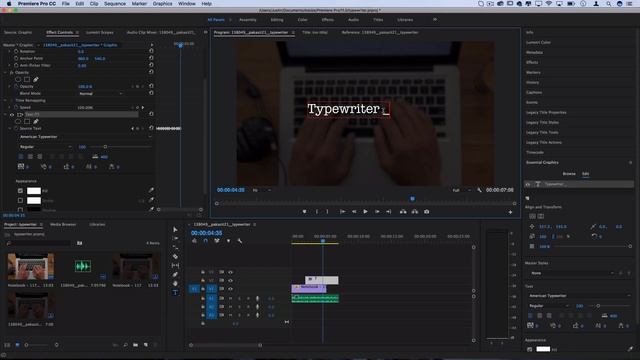Click the Lift button in program monitor
This screenshot has width=640, height=360.
point(403,211)
